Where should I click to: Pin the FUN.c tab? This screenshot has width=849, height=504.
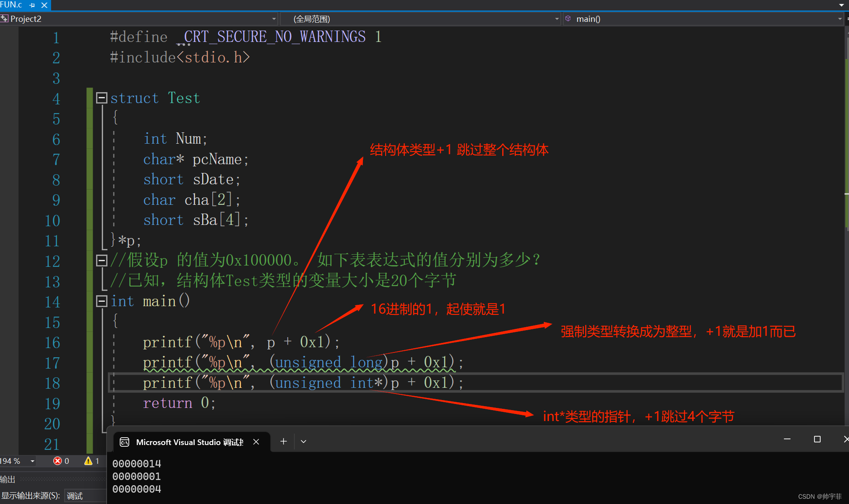coord(32,5)
